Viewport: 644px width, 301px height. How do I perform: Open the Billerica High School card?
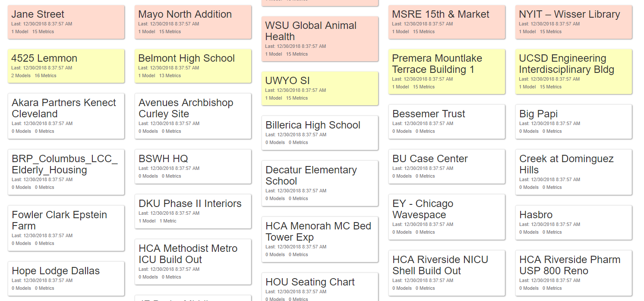tap(320, 132)
